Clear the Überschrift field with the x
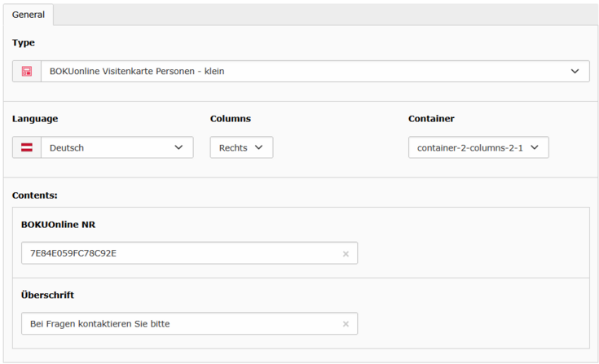Viewport: 599px width, 364px height. click(x=346, y=324)
